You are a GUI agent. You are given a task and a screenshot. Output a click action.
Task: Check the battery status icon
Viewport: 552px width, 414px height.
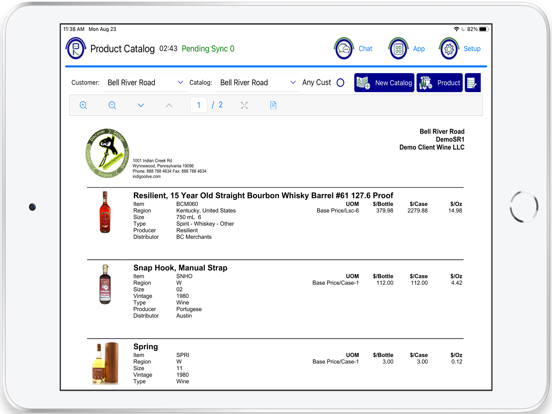coord(484,29)
